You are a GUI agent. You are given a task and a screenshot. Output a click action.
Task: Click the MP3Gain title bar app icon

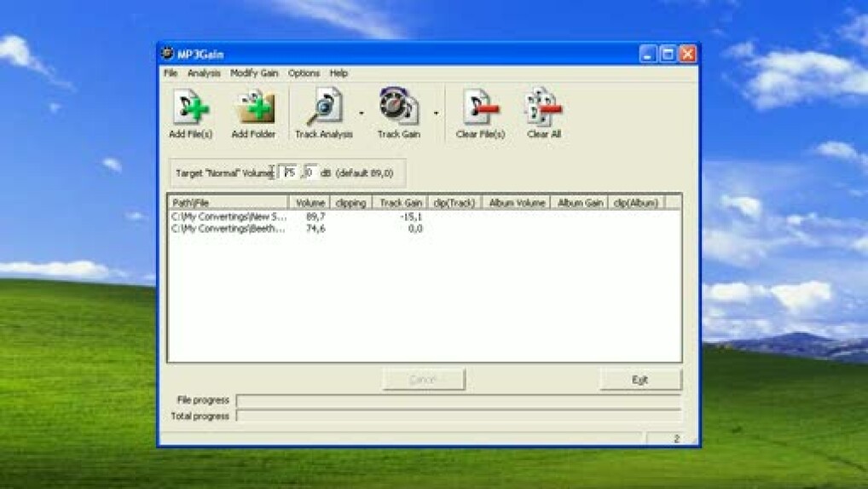coord(168,54)
